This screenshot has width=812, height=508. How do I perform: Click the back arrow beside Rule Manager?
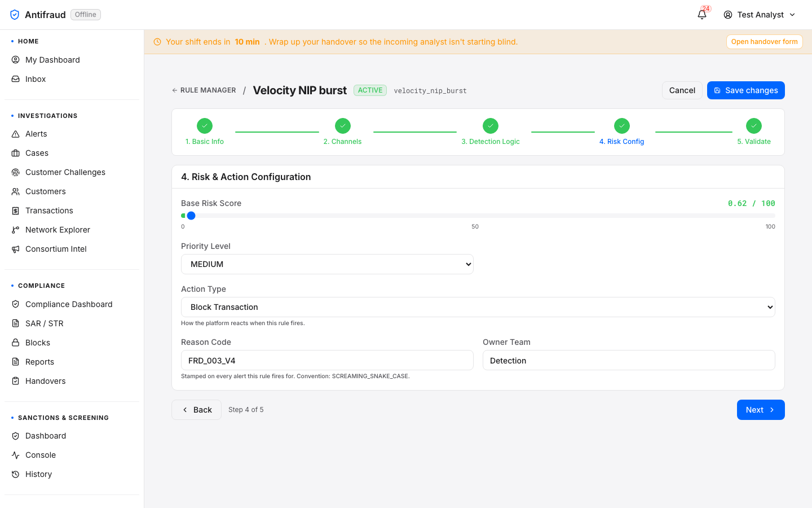[175, 90]
